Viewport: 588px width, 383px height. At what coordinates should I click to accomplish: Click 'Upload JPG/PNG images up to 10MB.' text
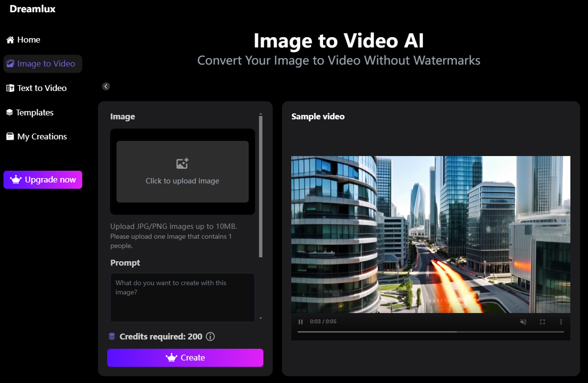pyautogui.click(x=174, y=226)
